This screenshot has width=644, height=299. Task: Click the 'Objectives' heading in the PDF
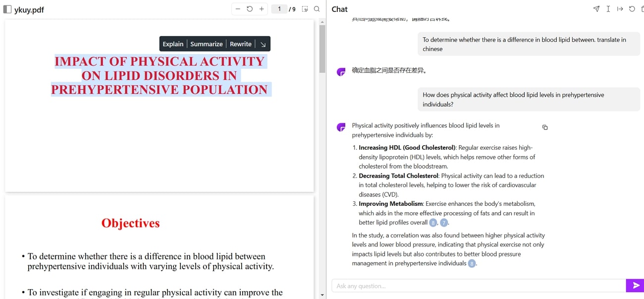[131, 223]
